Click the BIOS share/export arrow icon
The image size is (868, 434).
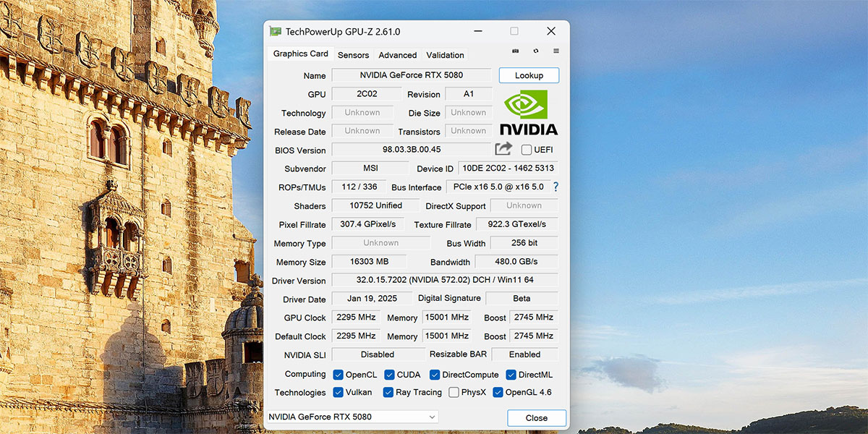pyautogui.click(x=503, y=149)
